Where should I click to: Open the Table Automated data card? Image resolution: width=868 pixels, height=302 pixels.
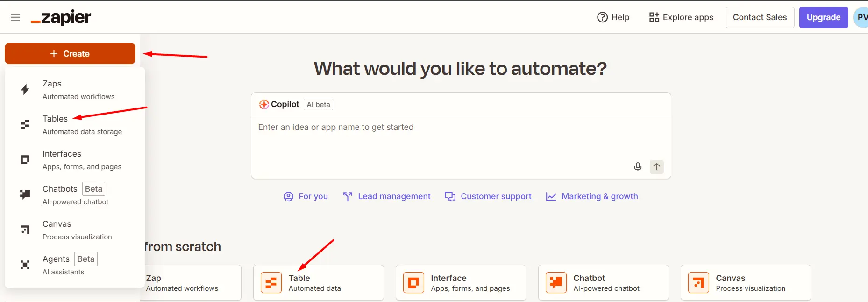(319, 283)
